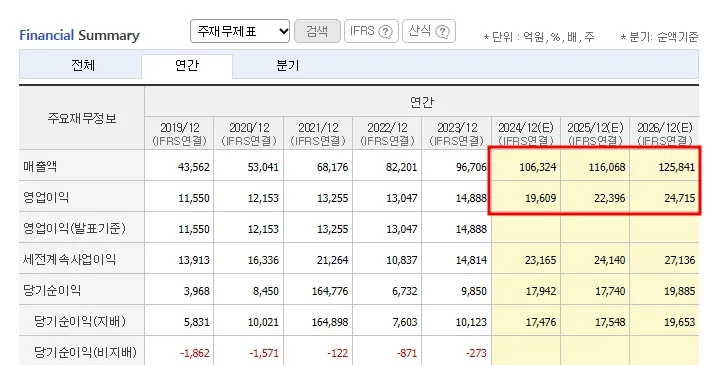Click the negative value -122
This screenshot has height=365, width=705.
pyautogui.click(x=338, y=353)
